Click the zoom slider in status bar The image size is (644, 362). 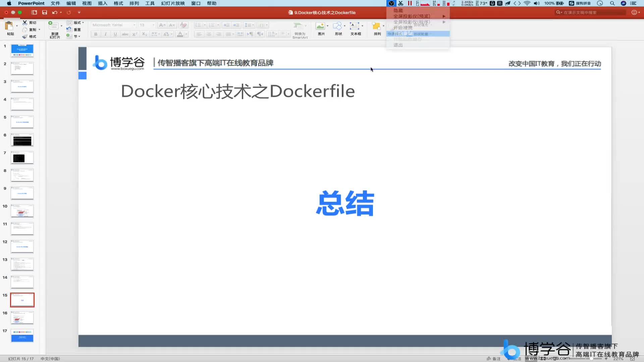592,359
